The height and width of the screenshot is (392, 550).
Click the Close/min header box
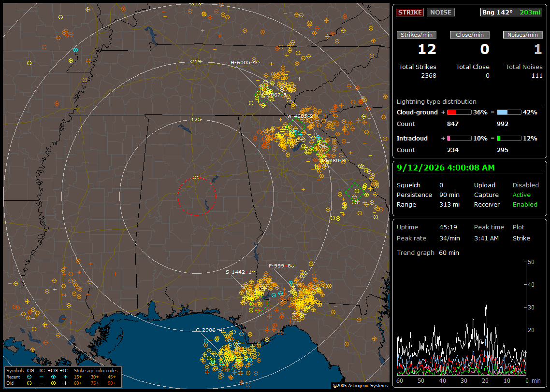(x=470, y=35)
